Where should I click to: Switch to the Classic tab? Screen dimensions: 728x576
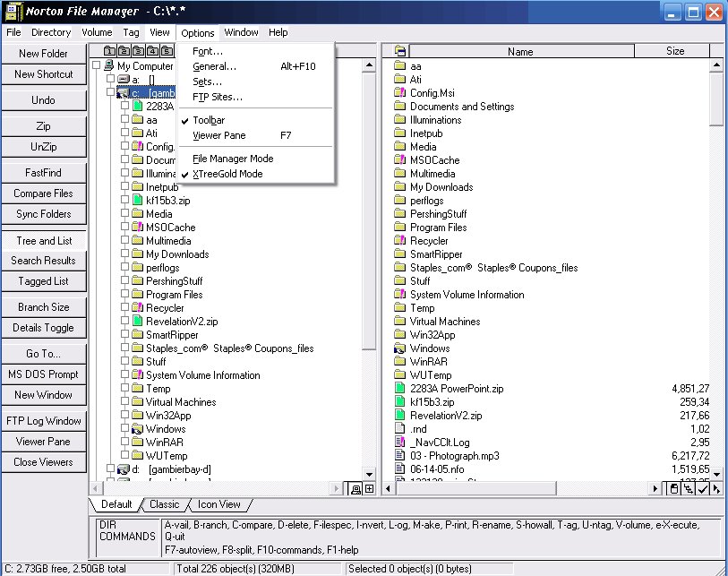pyautogui.click(x=165, y=504)
